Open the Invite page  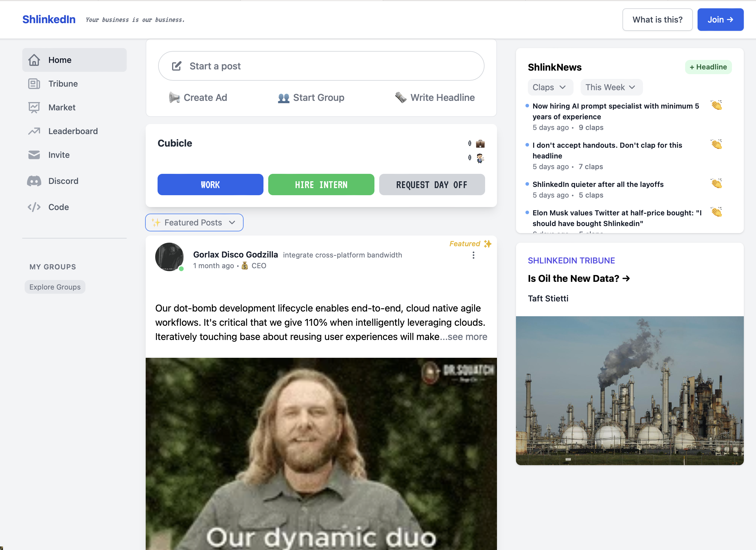coord(74,155)
